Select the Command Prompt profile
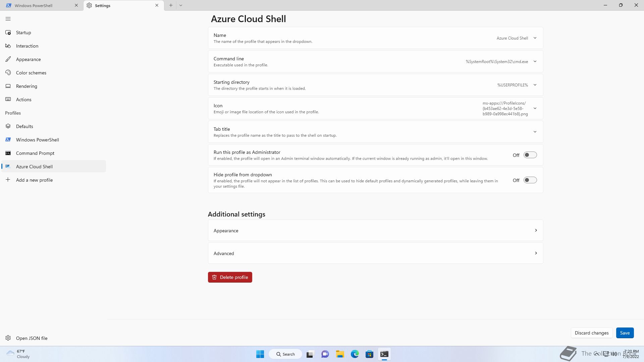644x362 pixels. (54, 153)
